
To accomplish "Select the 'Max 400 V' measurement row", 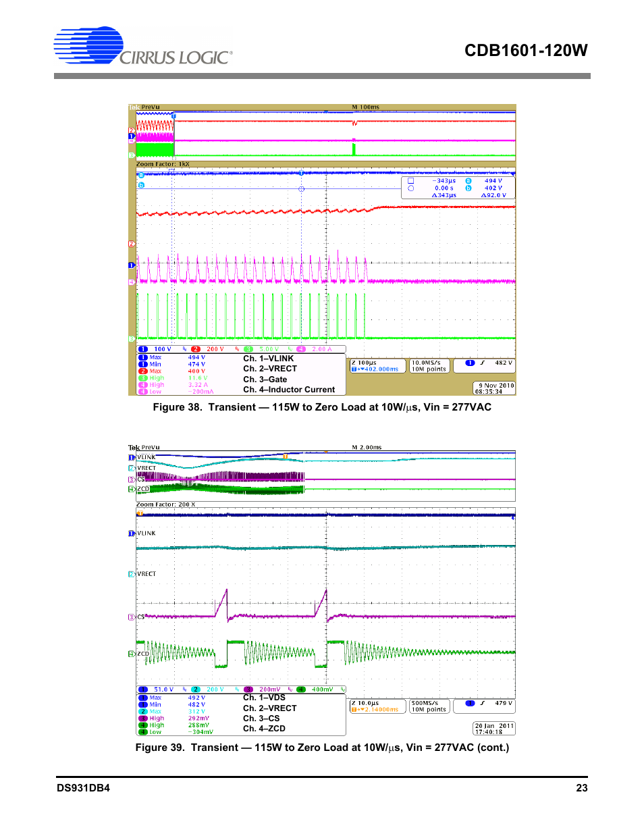I will point(172,371).
